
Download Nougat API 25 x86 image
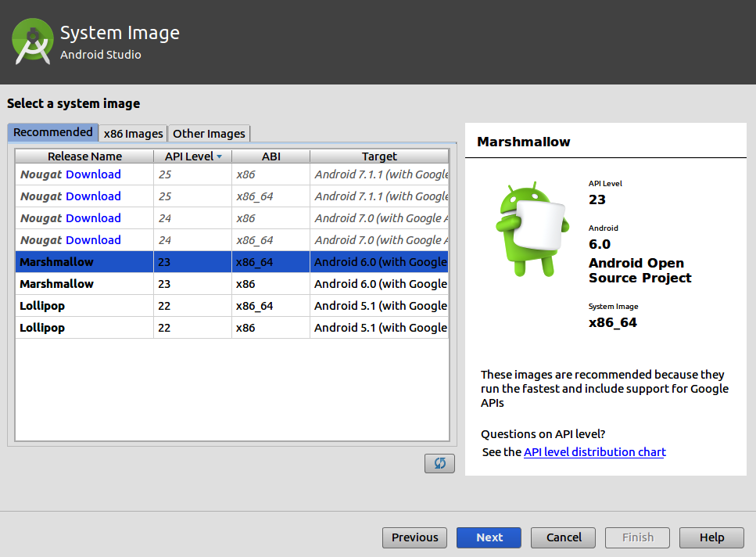pyautogui.click(x=94, y=174)
